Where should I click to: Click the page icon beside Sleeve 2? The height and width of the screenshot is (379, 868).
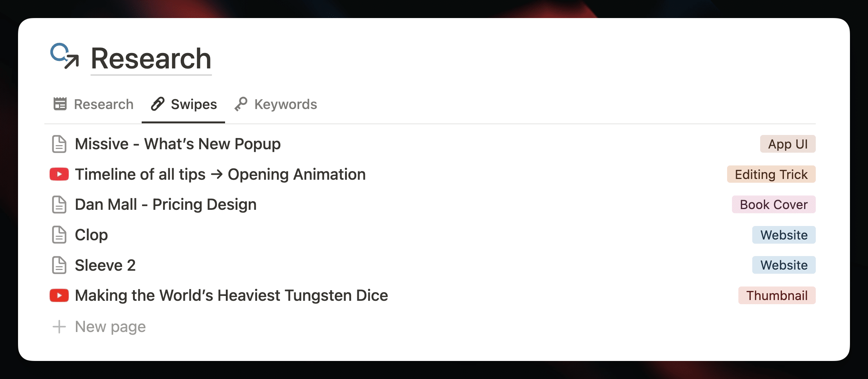[x=59, y=265]
